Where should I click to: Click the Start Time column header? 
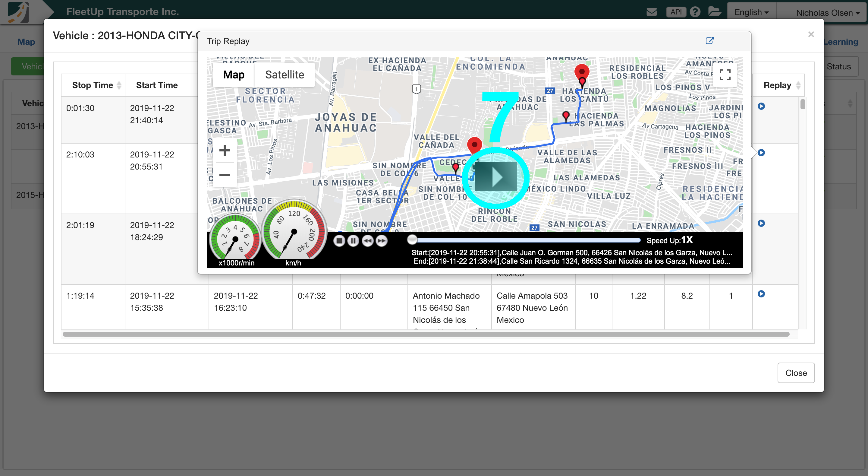click(157, 85)
